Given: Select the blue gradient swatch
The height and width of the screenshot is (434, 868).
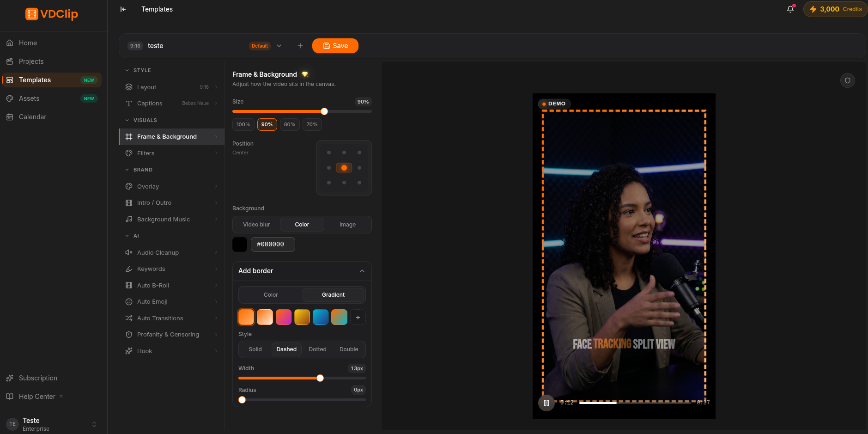Looking at the screenshot, I should 321,318.
